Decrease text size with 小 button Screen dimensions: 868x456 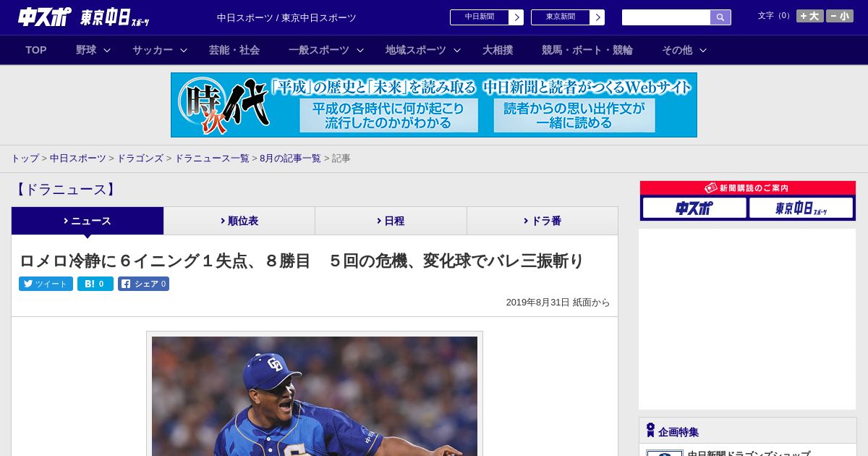point(840,16)
